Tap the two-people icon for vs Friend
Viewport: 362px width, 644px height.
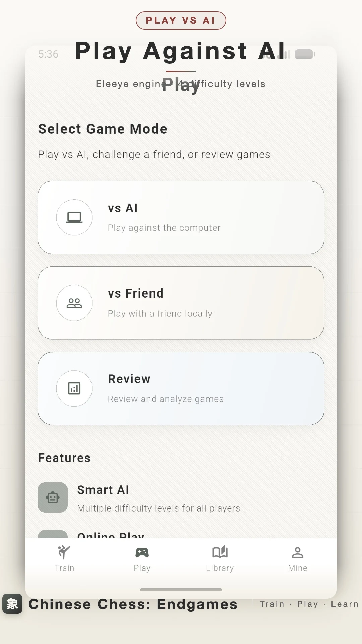coord(74,303)
